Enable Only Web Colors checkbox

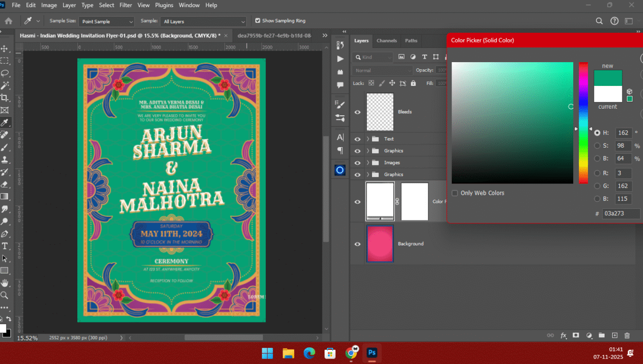455,193
